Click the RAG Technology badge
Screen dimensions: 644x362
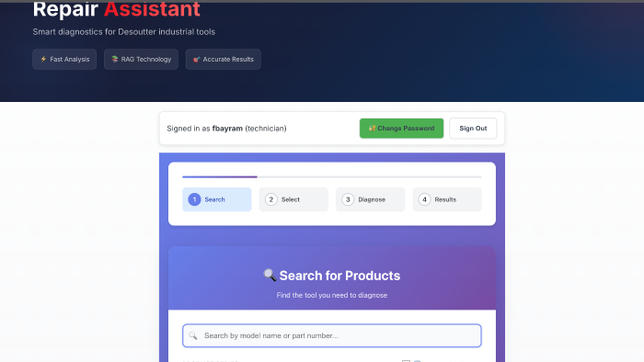click(141, 60)
